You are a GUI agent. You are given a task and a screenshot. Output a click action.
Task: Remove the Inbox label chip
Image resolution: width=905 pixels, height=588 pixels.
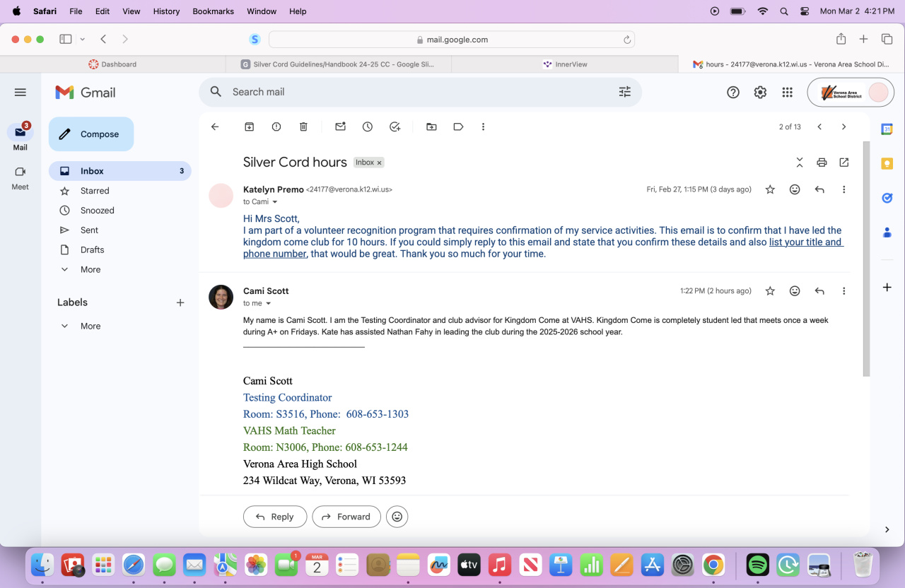pyautogui.click(x=379, y=163)
